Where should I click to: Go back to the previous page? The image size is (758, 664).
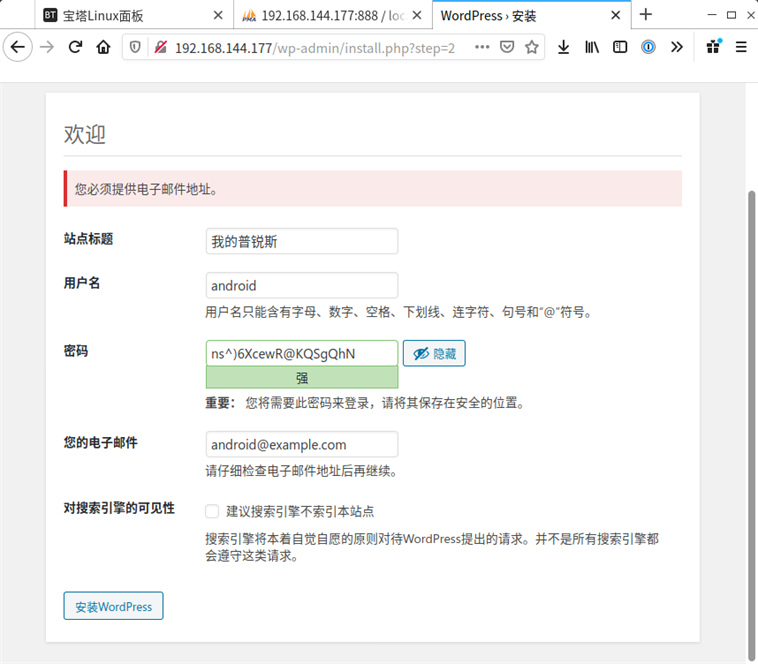click(x=18, y=47)
